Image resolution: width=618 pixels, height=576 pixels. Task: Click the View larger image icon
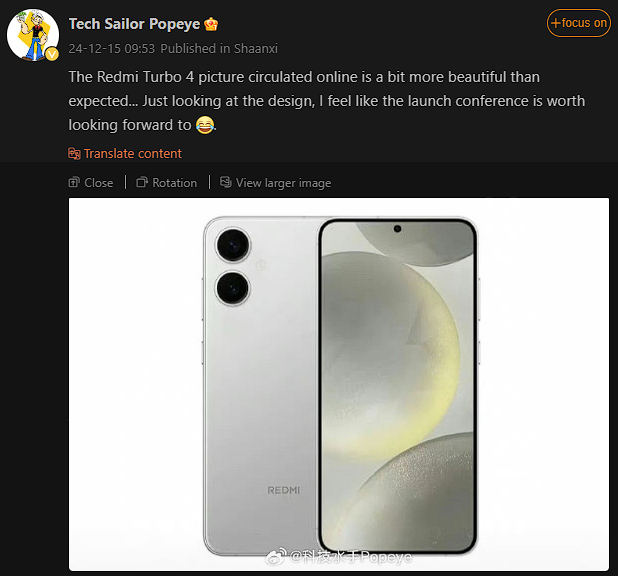[x=226, y=183]
